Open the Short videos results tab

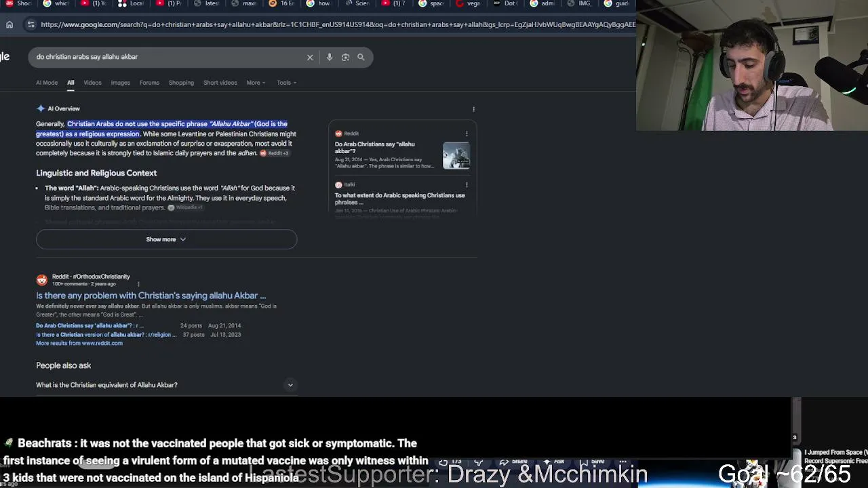(x=220, y=83)
